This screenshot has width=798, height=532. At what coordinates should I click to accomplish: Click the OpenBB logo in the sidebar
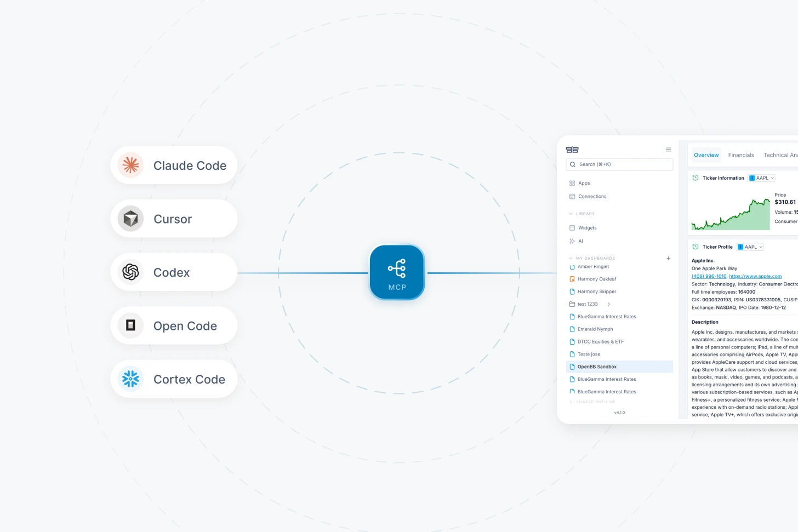pos(572,150)
